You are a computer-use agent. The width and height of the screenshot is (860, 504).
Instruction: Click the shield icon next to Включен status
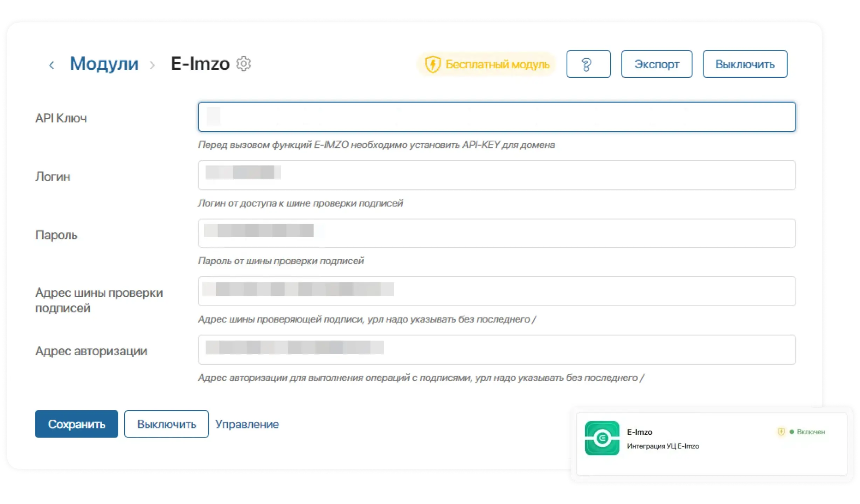click(781, 432)
